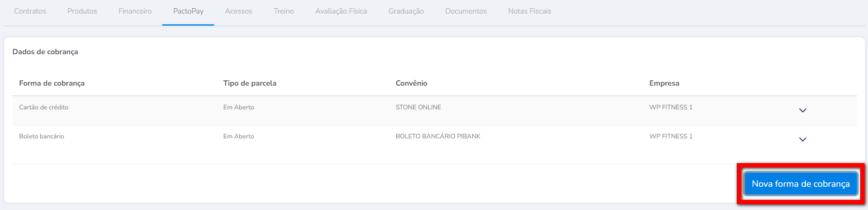Open the Acessos tab
The width and height of the screenshot is (868, 210).
point(238,11)
